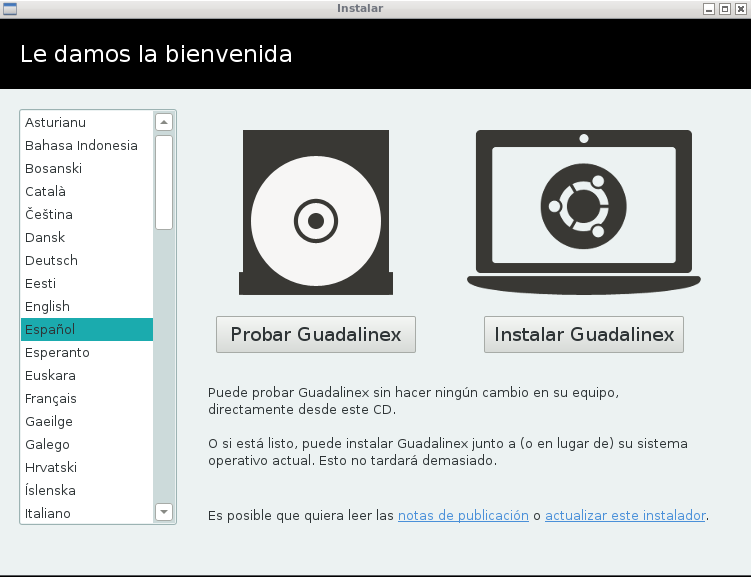751x577 pixels.
Task: Click the highlighted Español entry
Action: tap(87, 329)
